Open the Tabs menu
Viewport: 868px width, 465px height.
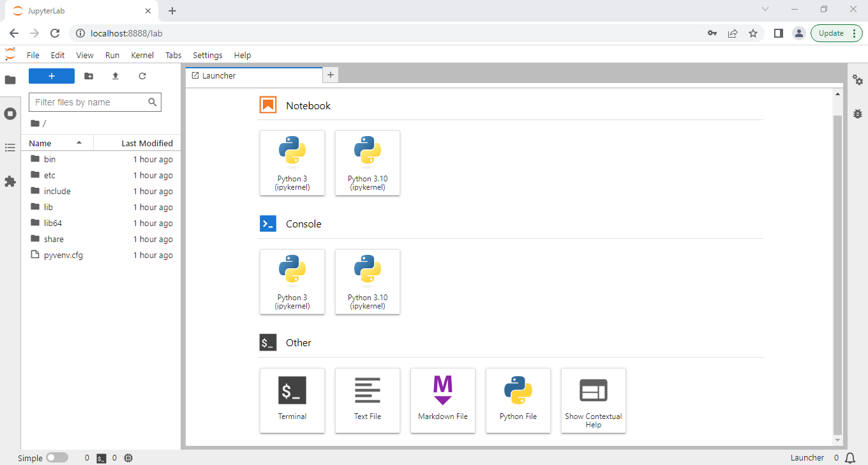tap(174, 55)
